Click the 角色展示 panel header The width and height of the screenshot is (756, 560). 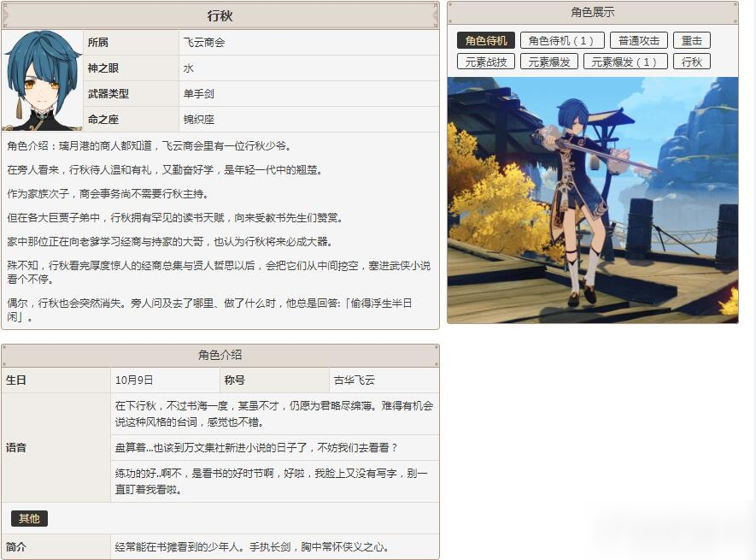tap(593, 13)
